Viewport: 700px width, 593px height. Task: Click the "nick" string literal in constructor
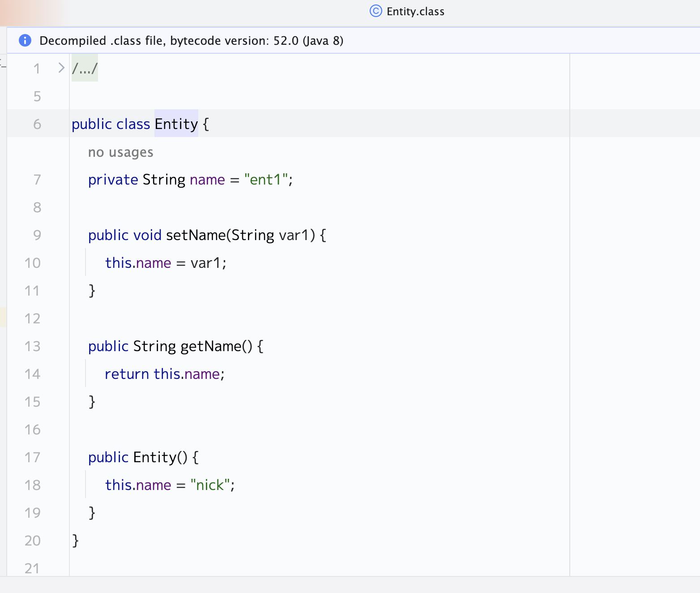pos(210,485)
